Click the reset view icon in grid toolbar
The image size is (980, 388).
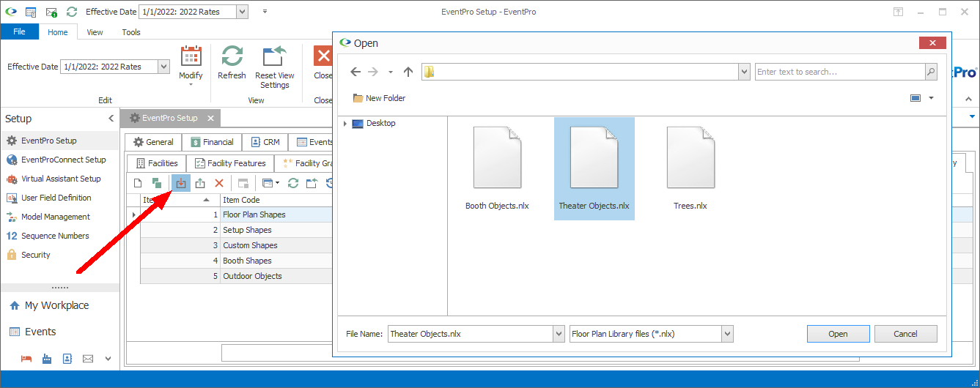click(x=312, y=183)
